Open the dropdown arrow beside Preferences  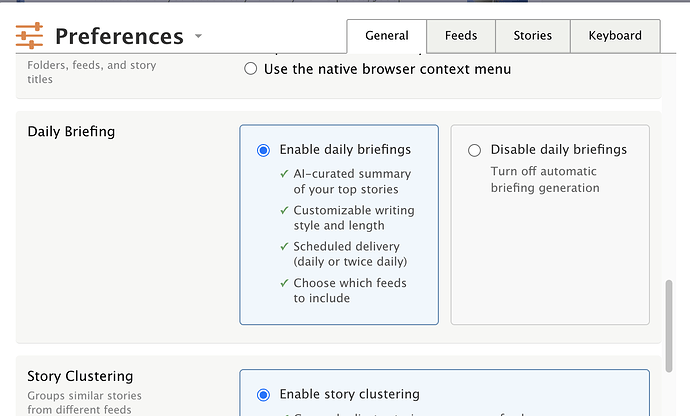point(198,37)
